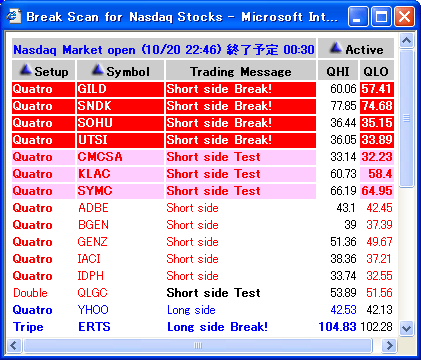Close the Break Scan window
The height and width of the screenshot is (360, 421).
(404, 16)
